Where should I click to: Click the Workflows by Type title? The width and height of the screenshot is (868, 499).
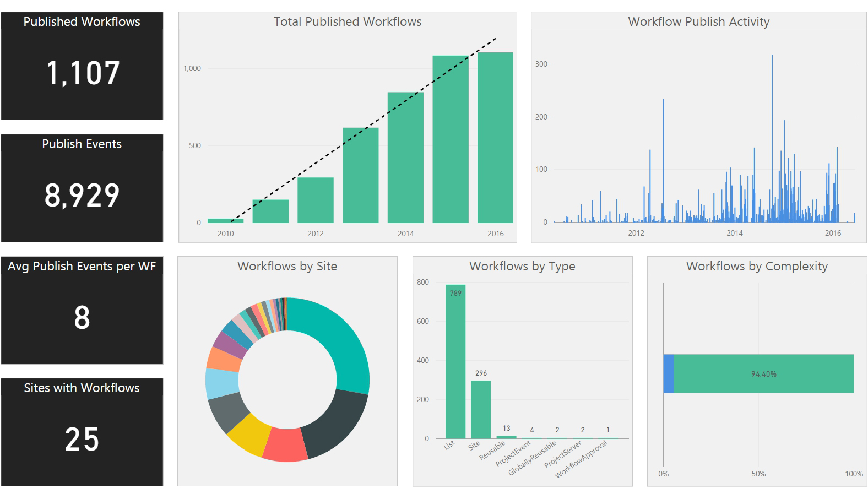522,266
